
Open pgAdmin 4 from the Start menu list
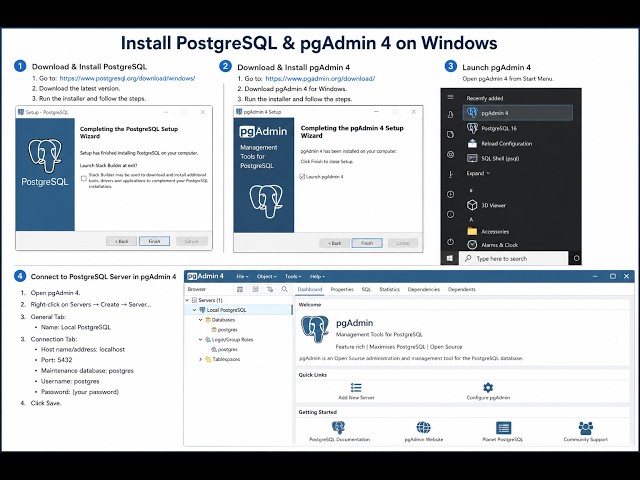coord(518,113)
